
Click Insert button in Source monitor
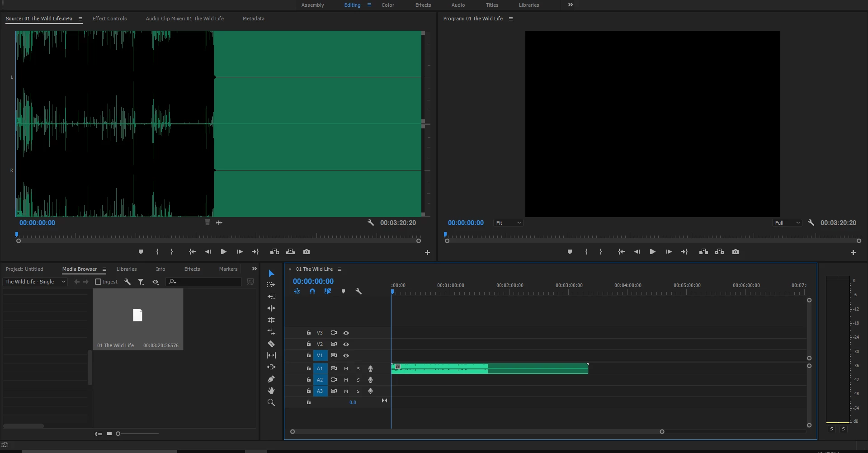click(274, 252)
